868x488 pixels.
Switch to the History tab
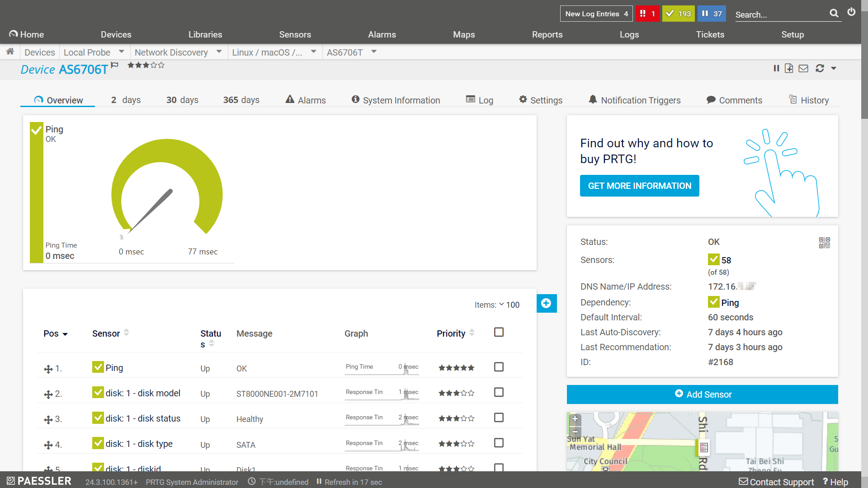click(809, 100)
